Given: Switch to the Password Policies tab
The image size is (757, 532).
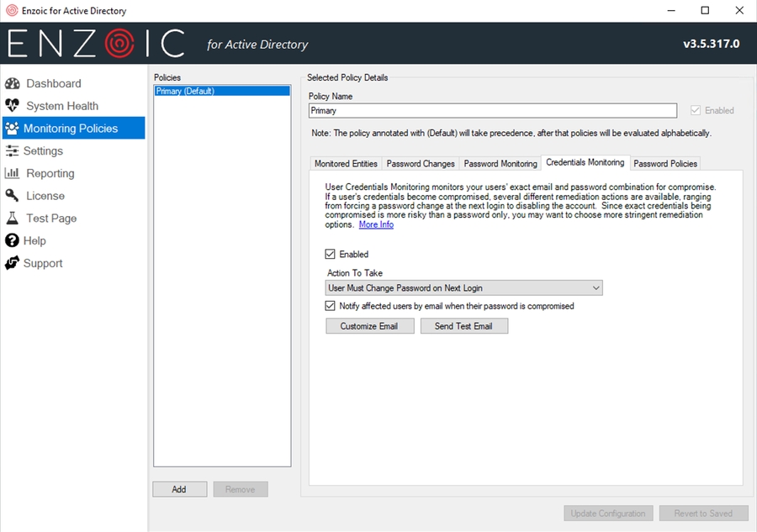Looking at the screenshot, I should click(x=665, y=164).
